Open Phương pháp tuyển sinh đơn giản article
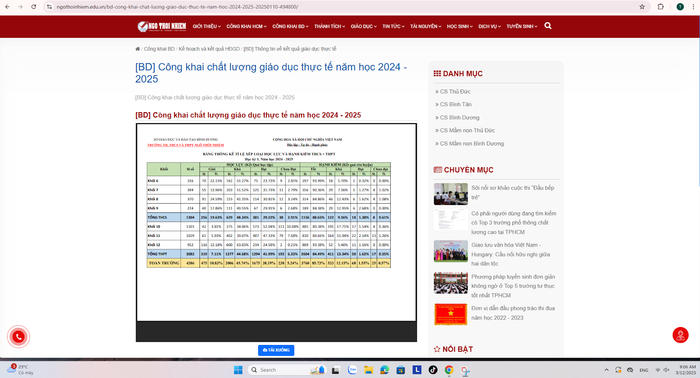700x378 pixels. click(x=513, y=286)
